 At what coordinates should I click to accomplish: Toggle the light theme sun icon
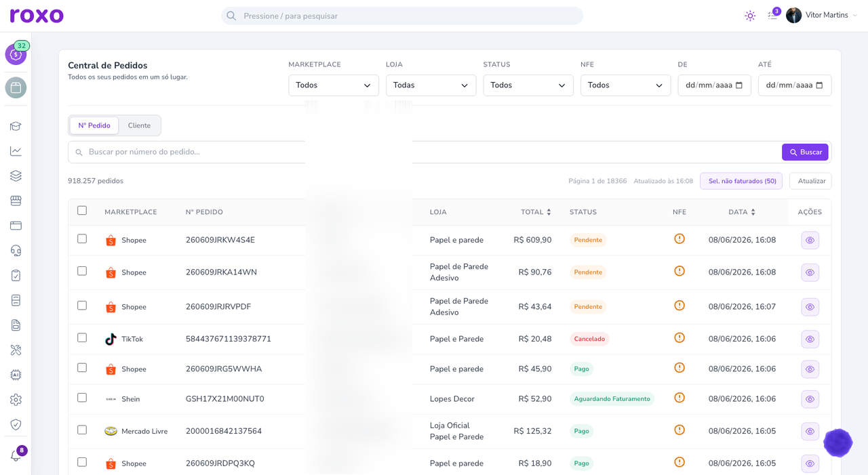(750, 16)
